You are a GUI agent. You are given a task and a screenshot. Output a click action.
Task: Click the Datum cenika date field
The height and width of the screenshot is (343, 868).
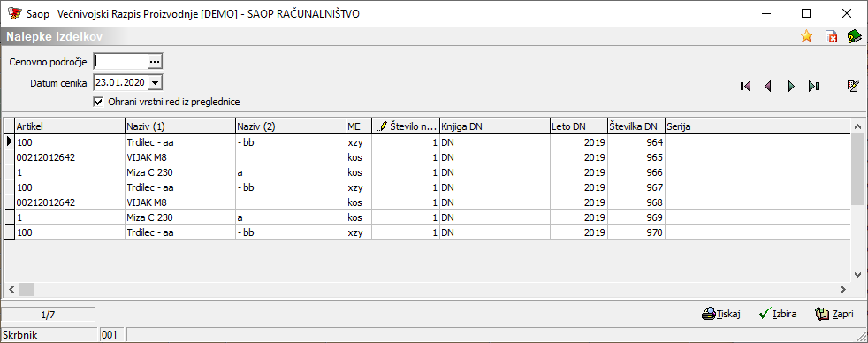coord(121,82)
